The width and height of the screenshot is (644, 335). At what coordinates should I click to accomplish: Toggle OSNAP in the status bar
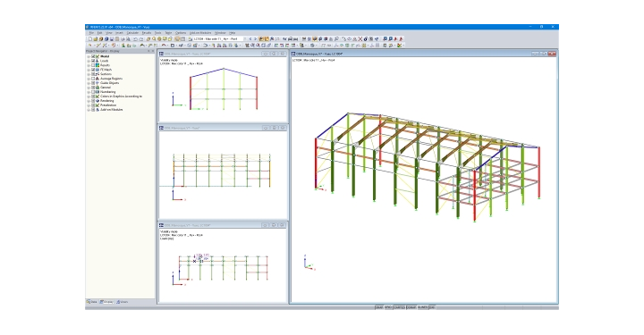[411, 307]
